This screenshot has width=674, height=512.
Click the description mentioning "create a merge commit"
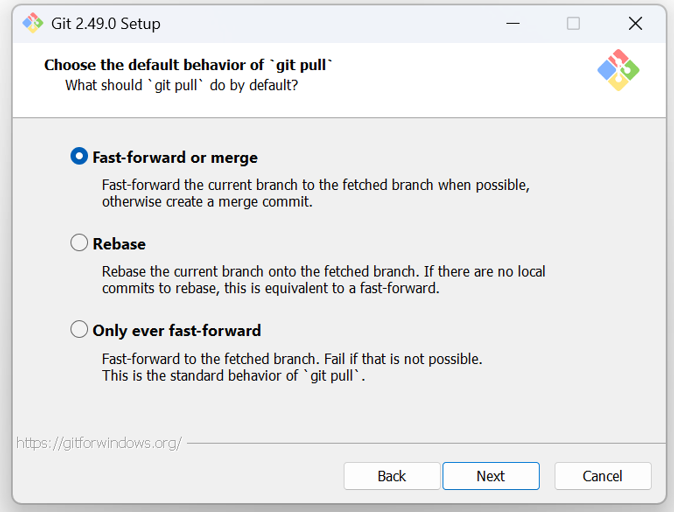316,193
